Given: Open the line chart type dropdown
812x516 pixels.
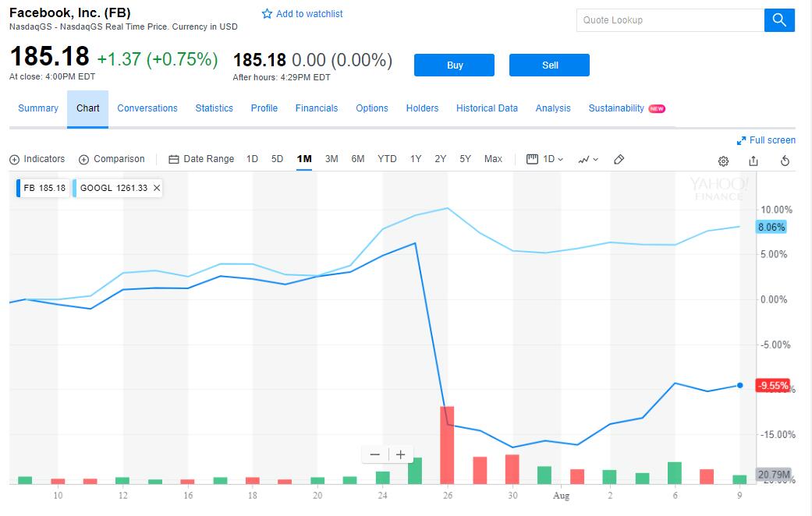Looking at the screenshot, I should point(588,160).
